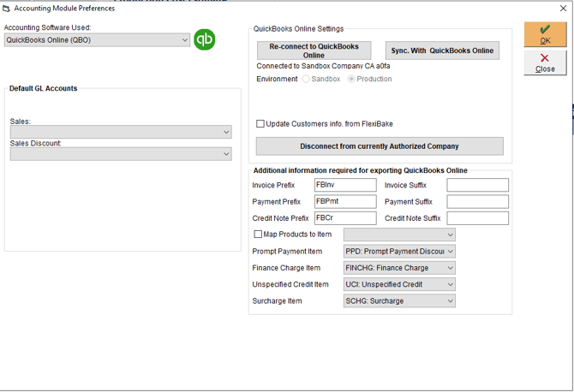Select the Production environment radio button
This screenshot has width=574, height=392.
pyautogui.click(x=351, y=79)
